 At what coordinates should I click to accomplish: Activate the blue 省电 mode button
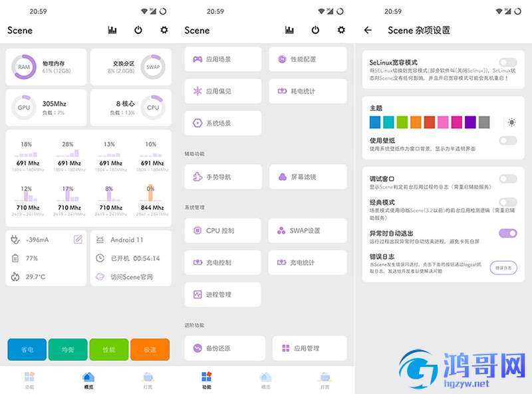click(x=27, y=349)
